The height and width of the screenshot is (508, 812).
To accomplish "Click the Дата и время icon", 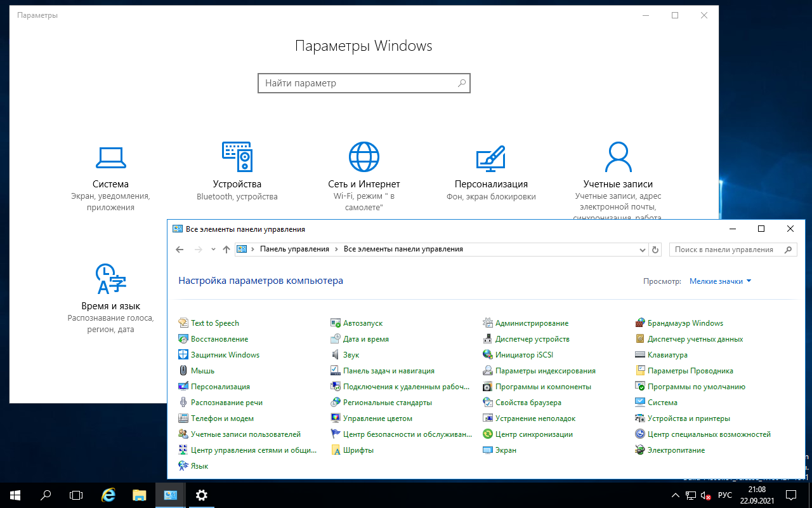I will pos(336,339).
